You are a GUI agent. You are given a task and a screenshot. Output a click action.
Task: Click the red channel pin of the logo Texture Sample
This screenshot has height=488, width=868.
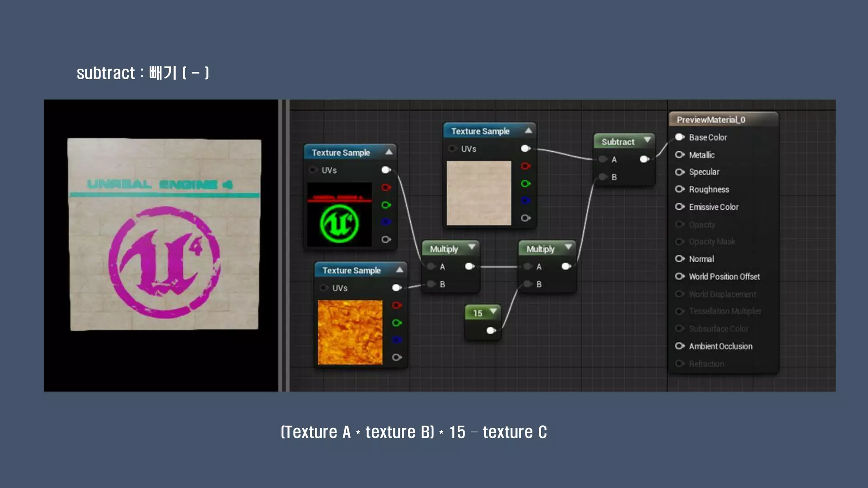[x=386, y=187]
